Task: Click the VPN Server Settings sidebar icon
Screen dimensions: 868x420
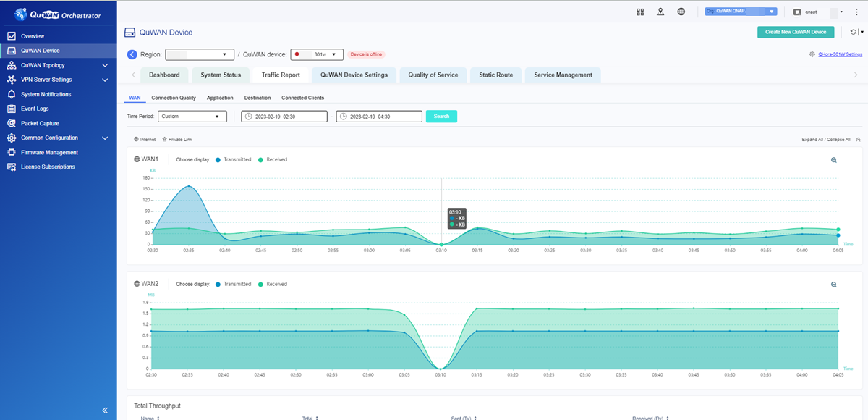Action: tap(11, 80)
